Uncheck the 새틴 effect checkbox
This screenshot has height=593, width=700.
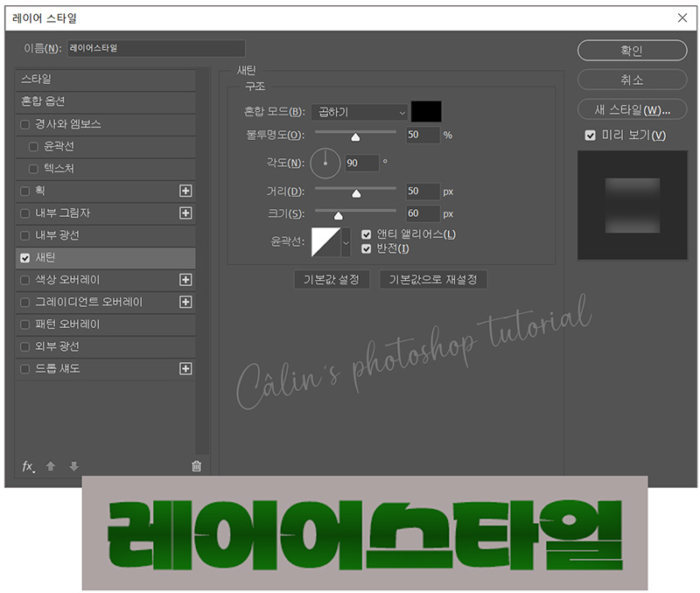pyautogui.click(x=25, y=258)
